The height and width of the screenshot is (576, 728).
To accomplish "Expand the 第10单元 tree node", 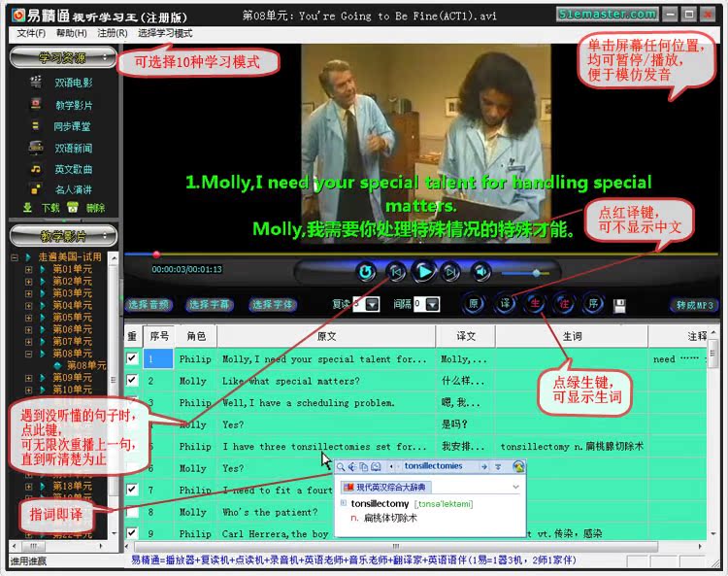I will point(28,390).
